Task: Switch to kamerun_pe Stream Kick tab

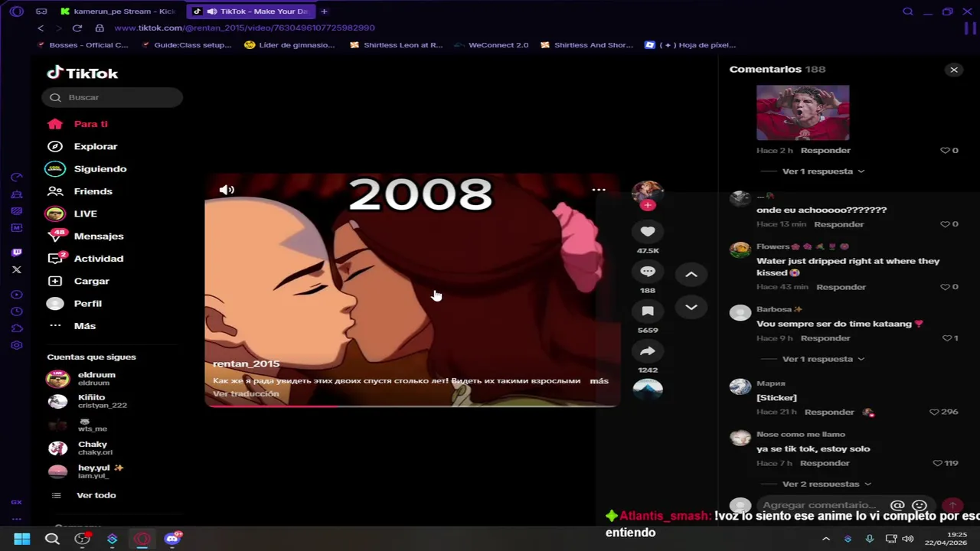Action: (118, 11)
